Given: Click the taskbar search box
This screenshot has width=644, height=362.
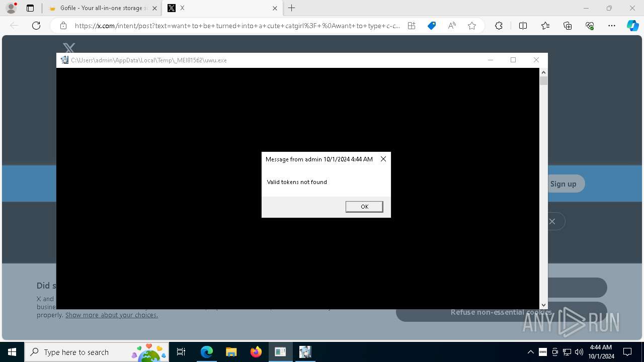Looking at the screenshot, I should (x=97, y=352).
